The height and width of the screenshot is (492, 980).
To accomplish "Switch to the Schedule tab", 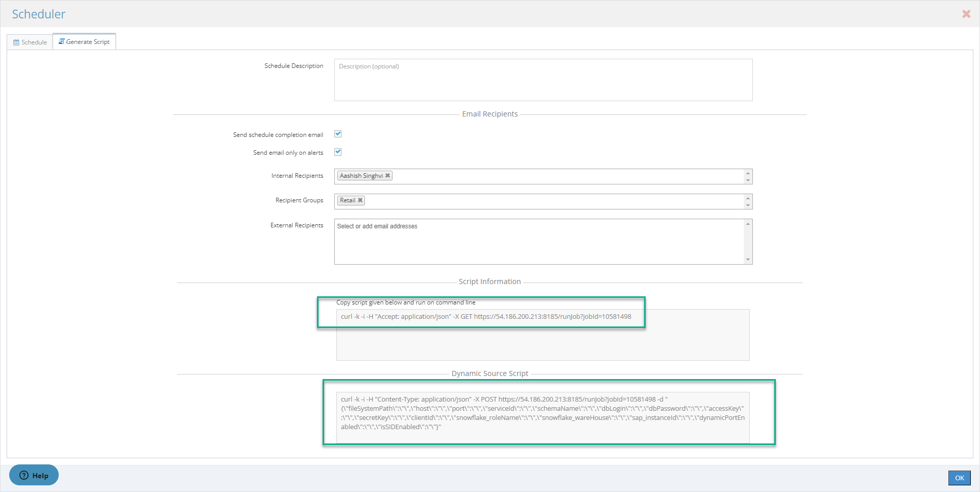I will 30,42.
